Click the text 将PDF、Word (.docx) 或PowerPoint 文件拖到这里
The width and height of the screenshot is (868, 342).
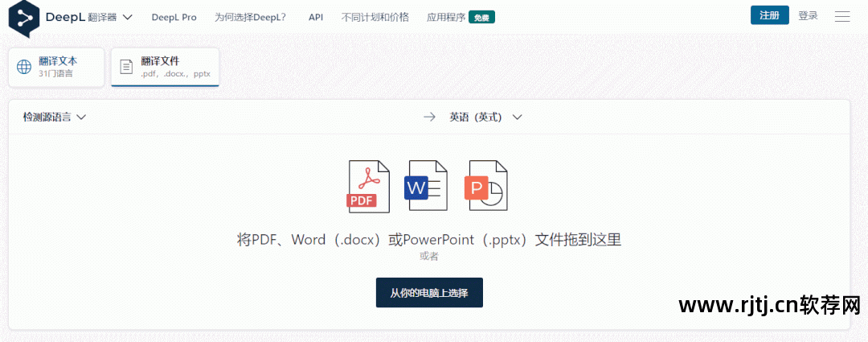click(429, 240)
